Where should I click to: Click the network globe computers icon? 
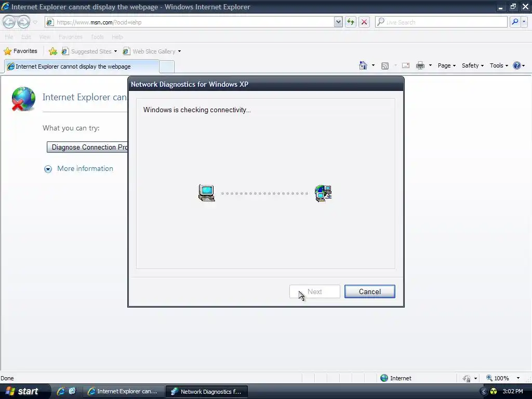coord(323,193)
